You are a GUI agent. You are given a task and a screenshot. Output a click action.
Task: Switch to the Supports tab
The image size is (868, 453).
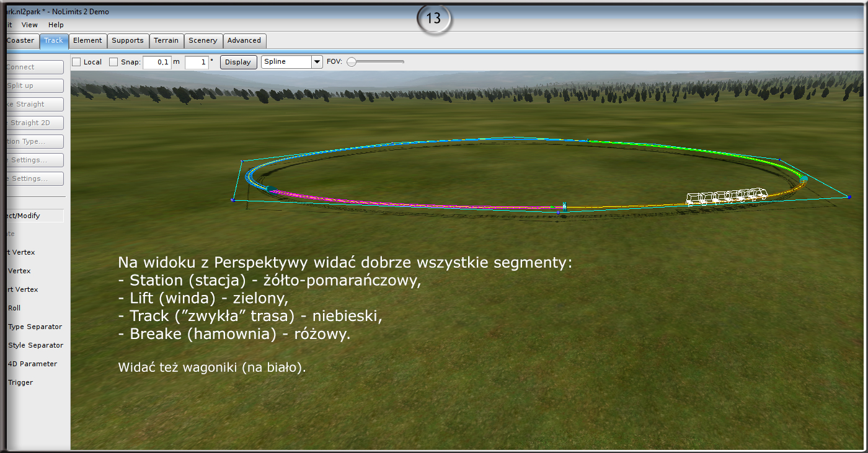pyautogui.click(x=128, y=40)
